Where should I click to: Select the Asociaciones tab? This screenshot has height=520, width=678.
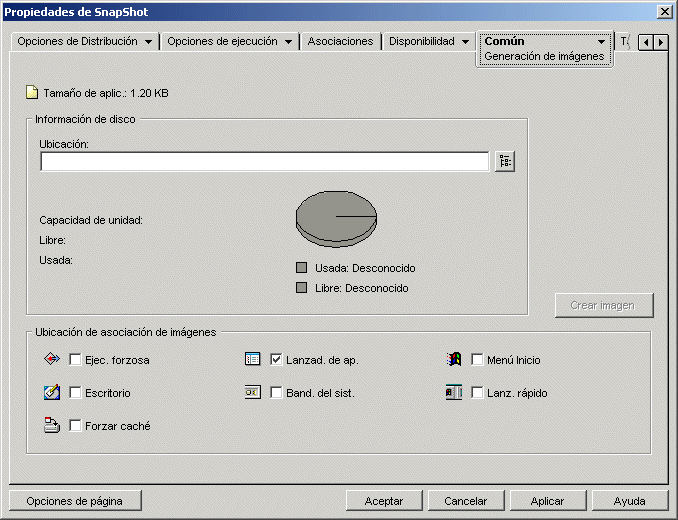coord(340,41)
